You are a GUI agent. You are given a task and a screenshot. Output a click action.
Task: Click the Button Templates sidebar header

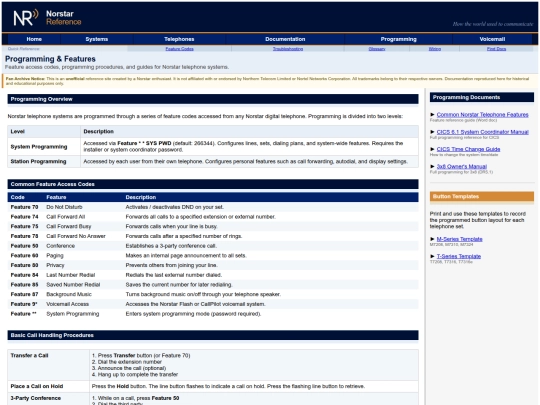tap(482, 196)
